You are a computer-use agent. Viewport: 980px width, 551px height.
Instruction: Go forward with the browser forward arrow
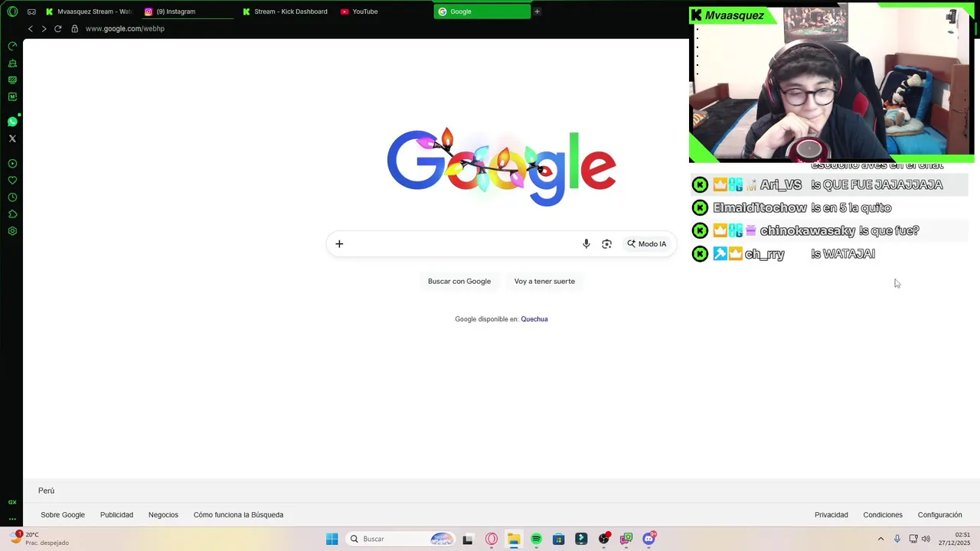(44, 28)
